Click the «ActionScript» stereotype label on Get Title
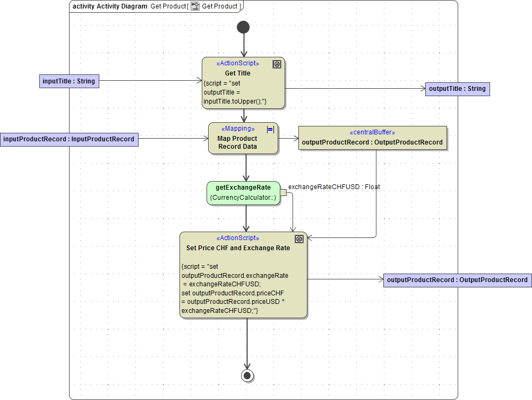 tap(238, 63)
